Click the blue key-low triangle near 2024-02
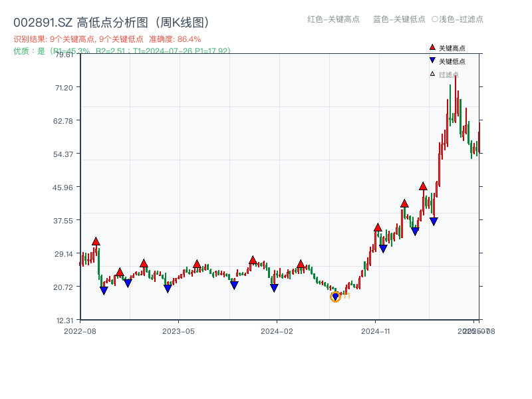 (273, 287)
